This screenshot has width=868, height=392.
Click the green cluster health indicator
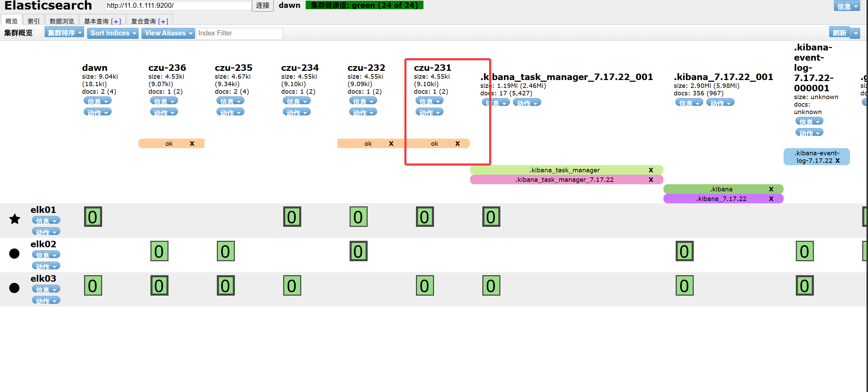(364, 5)
